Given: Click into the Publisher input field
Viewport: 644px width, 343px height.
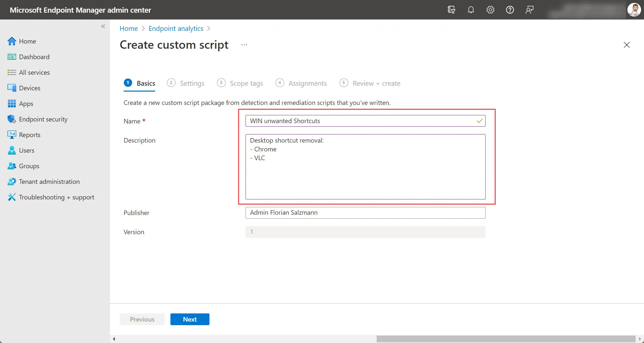Looking at the screenshot, I should 365,213.
